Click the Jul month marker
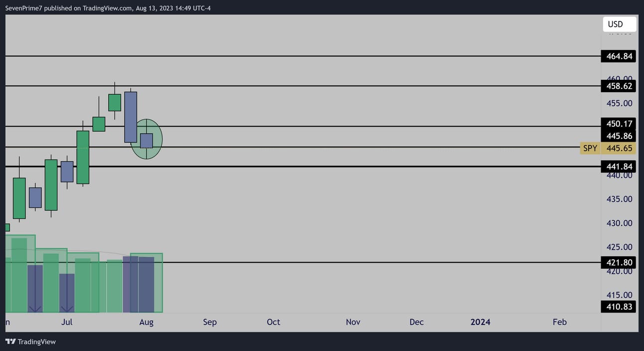 tap(67, 322)
